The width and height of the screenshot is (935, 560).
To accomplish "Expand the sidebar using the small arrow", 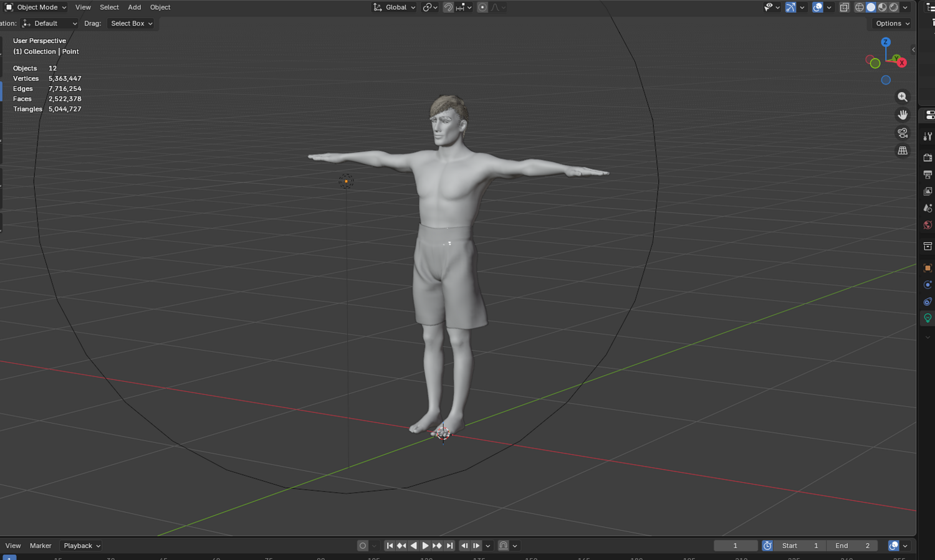I will (x=913, y=50).
